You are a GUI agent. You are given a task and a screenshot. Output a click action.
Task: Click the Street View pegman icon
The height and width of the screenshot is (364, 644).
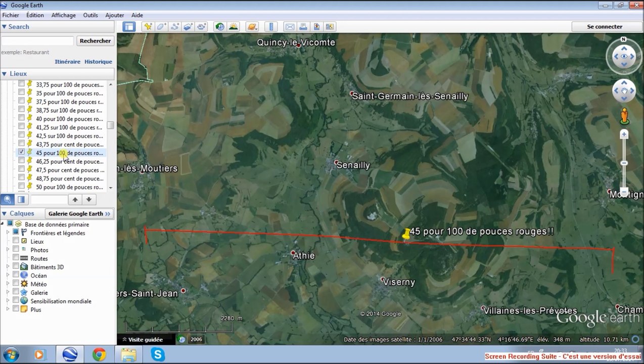pyautogui.click(x=624, y=116)
